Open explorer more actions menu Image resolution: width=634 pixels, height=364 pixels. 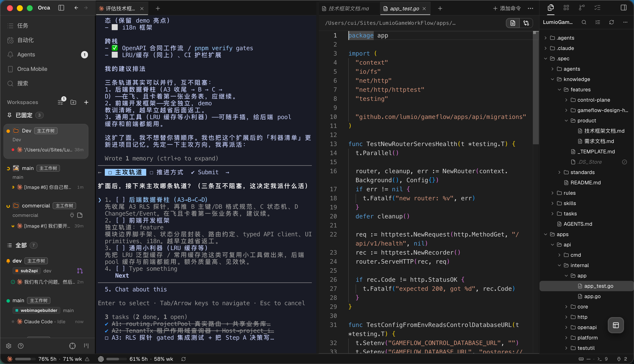625,22
